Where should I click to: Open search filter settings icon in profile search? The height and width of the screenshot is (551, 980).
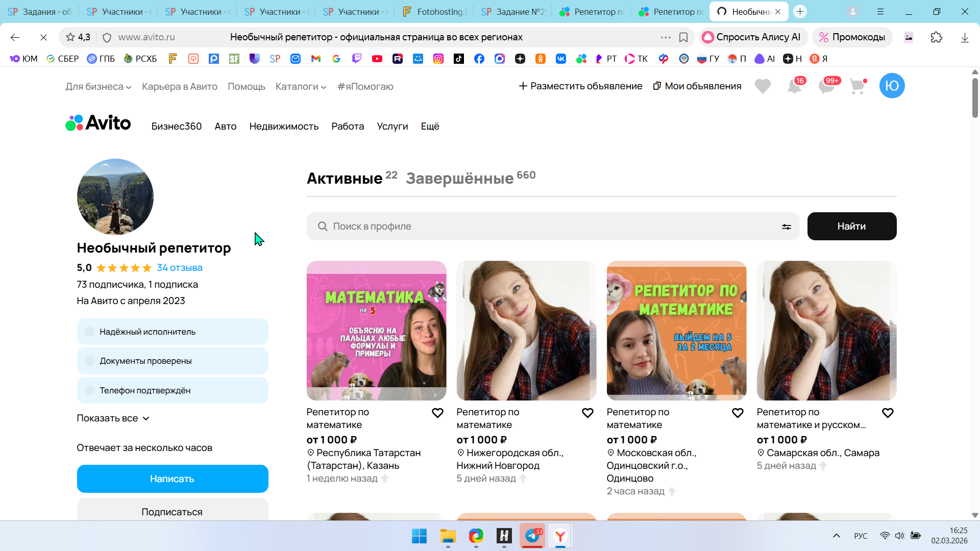coord(786,227)
